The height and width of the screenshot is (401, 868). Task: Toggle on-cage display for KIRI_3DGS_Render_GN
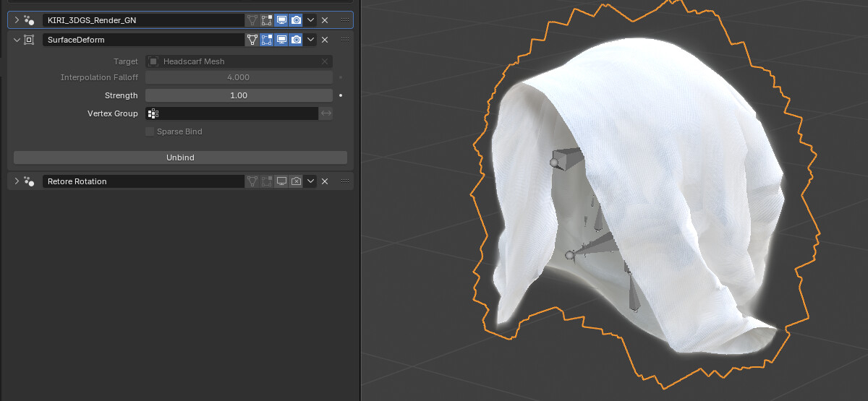pos(252,20)
